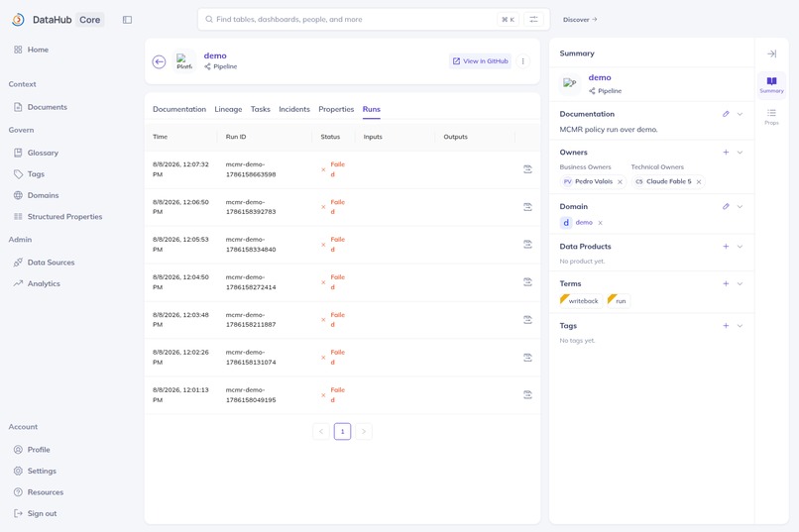Image resolution: width=799 pixels, height=532 pixels.
Task: Remove owner Claude Fable 5 with X
Action: click(699, 181)
